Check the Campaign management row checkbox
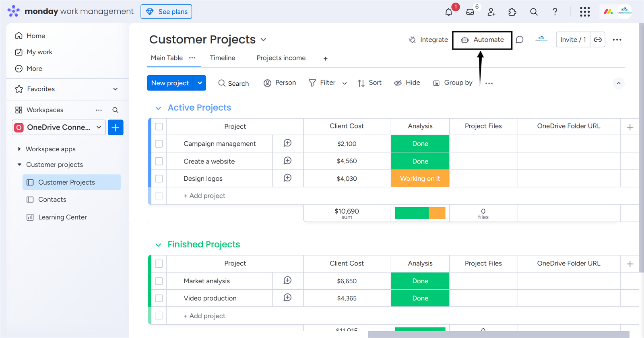The image size is (644, 338). [x=159, y=144]
